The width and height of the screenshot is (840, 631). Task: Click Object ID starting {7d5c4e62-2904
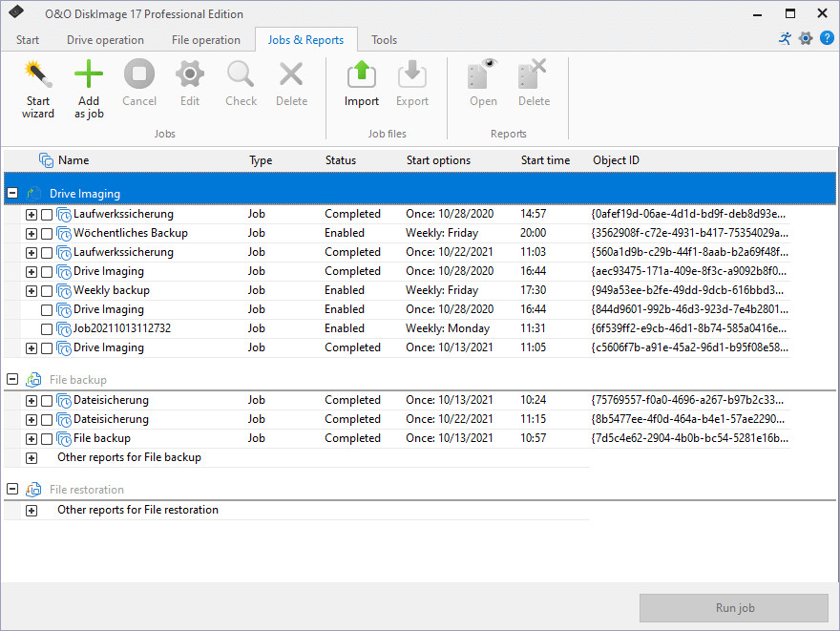(x=689, y=438)
